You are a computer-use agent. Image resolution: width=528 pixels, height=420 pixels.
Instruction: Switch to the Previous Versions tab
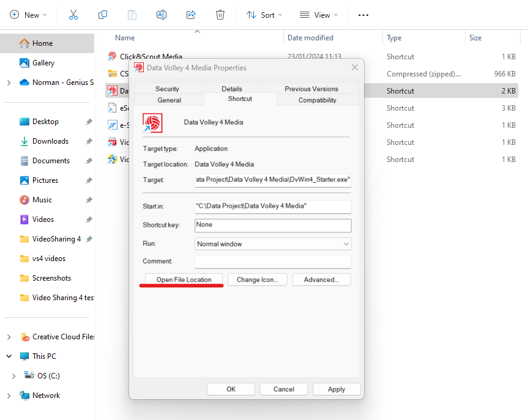311,89
